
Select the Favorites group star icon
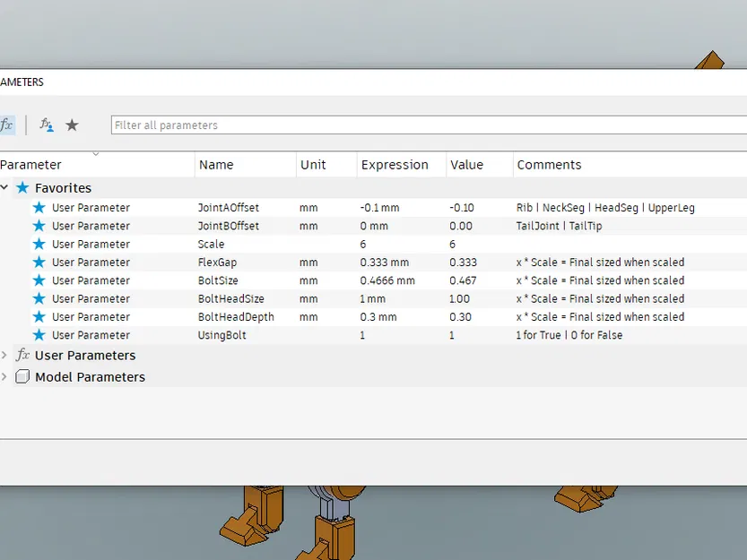22,187
